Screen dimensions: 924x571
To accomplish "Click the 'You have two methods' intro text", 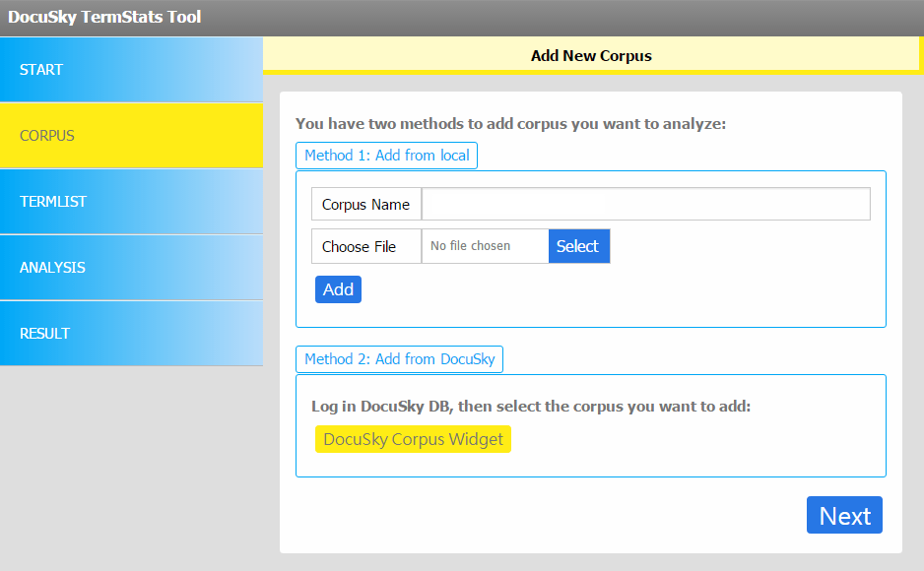I will 510,124.
